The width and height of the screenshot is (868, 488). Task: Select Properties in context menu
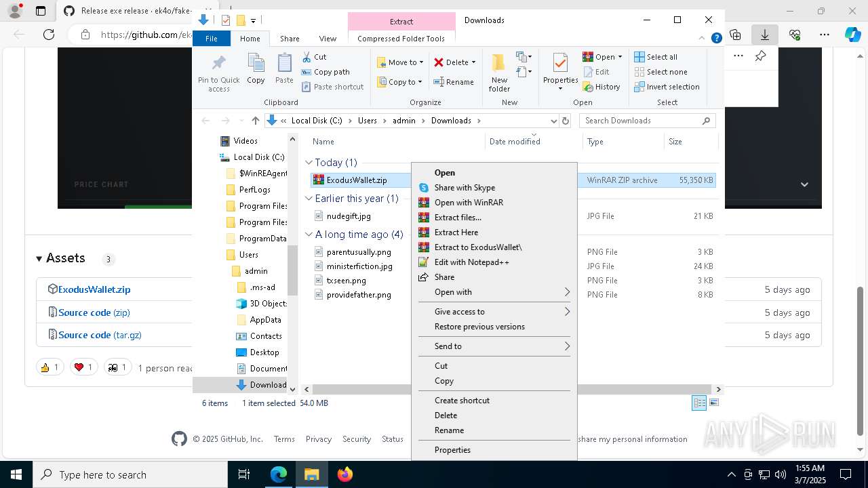494,450
